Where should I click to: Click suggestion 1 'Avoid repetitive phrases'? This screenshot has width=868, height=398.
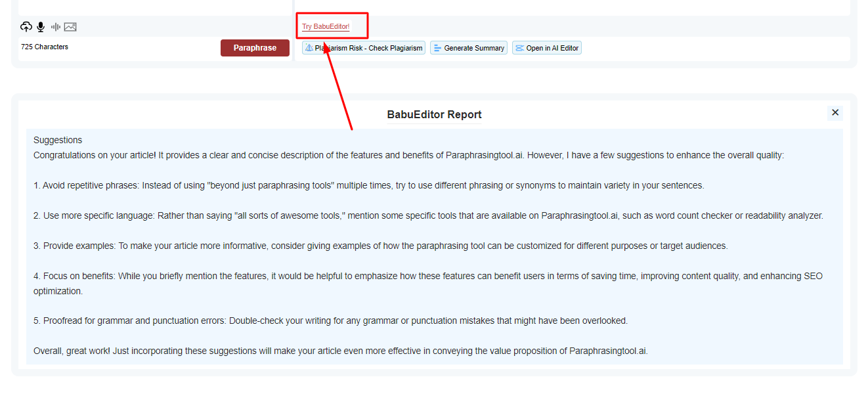tap(369, 186)
